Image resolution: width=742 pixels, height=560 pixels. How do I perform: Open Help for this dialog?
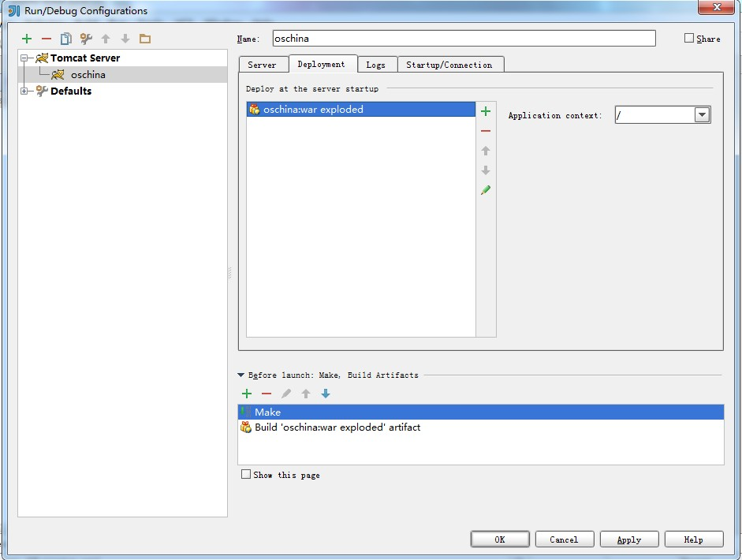pyautogui.click(x=693, y=539)
